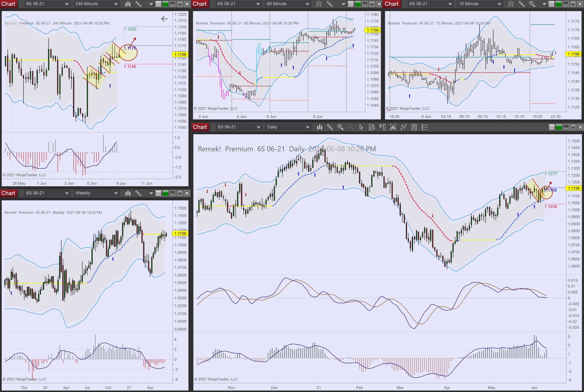Click the green link button on Daily chart
The height and width of the screenshot is (392, 584).
pyautogui.click(x=559, y=127)
